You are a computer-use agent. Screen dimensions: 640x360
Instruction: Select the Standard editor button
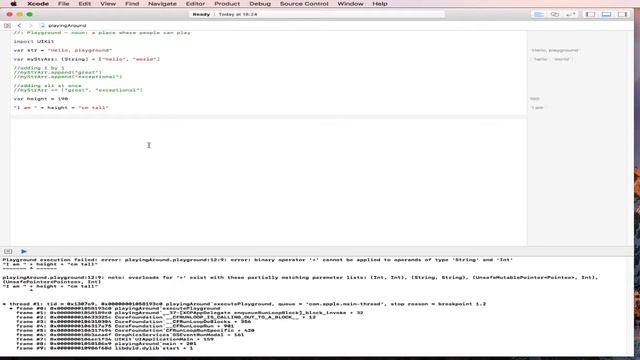coord(539,14)
